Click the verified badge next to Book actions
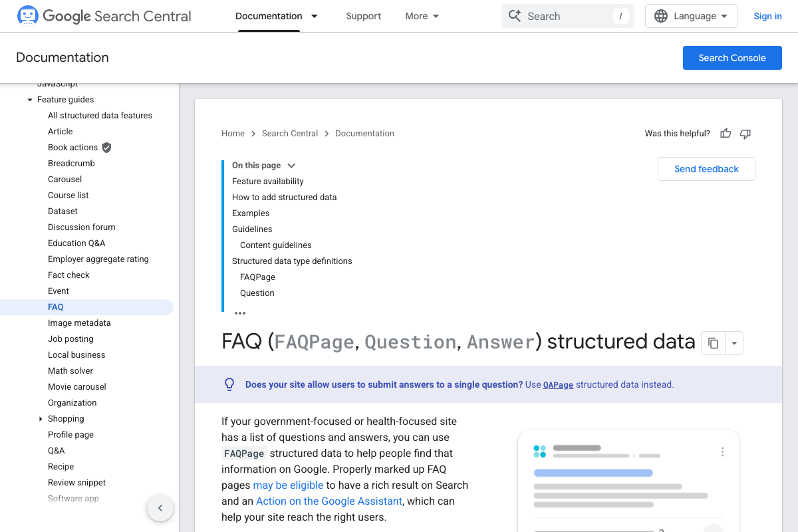Screen dimensions: 798x532 coord(105,147)
